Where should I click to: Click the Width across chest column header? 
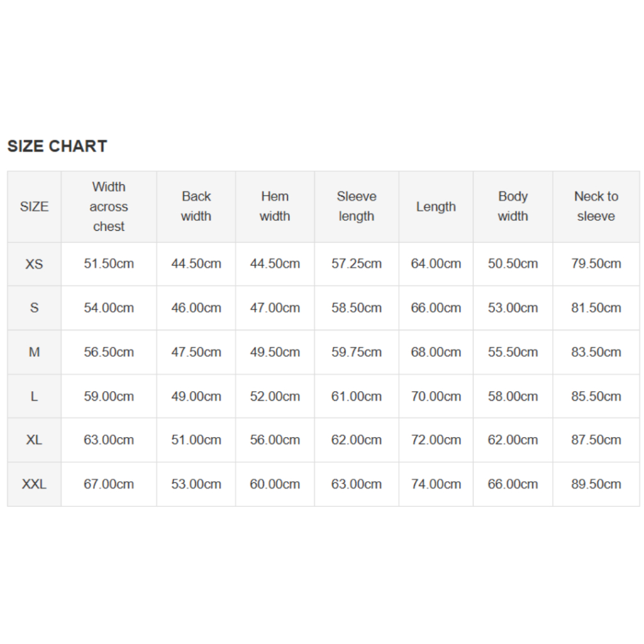pos(109,207)
